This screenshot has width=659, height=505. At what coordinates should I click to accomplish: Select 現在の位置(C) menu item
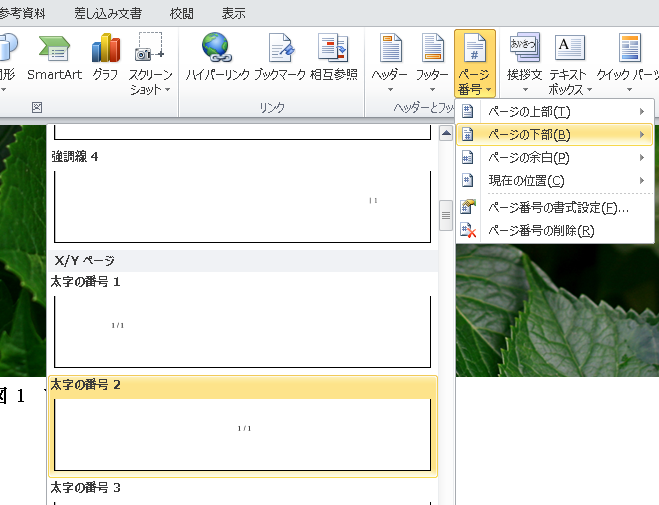[x=555, y=181]
